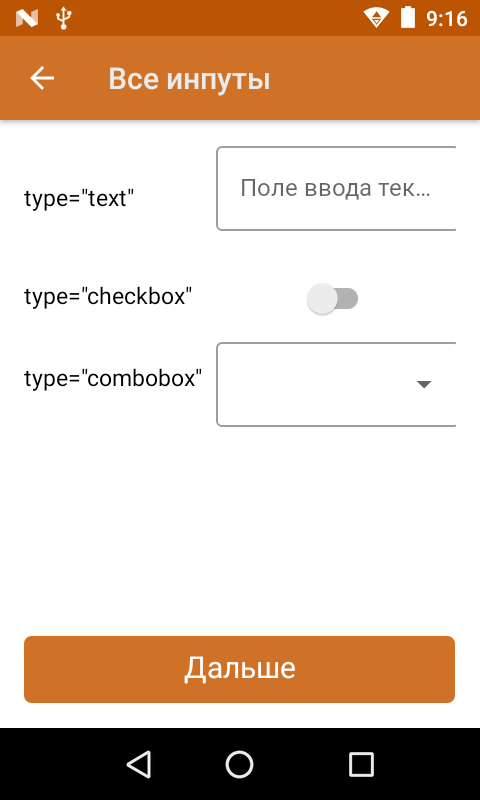Tap the battery status icon
Image resolution: width=480 pixels, height=800 pixels.
(408, 17)
